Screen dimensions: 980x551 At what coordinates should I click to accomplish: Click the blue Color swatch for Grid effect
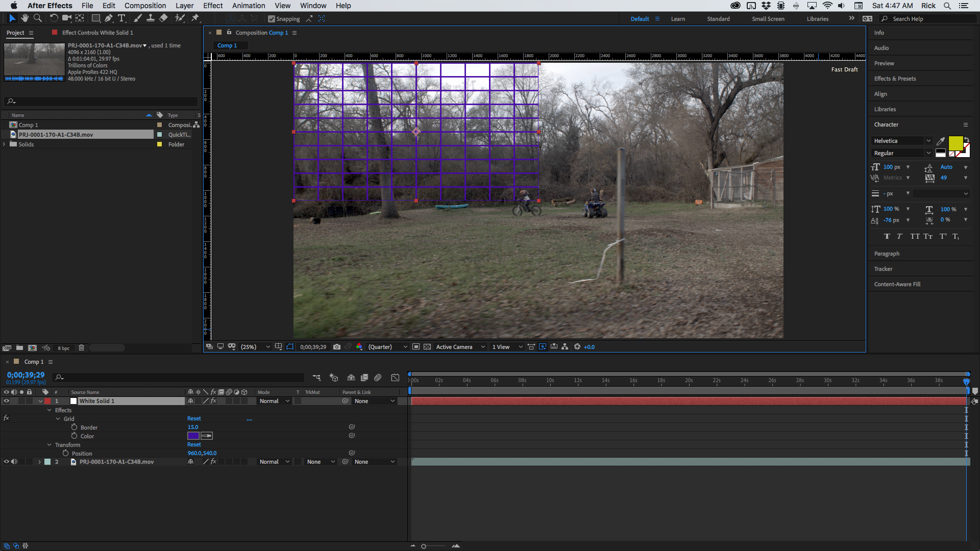(x=193, y=435)
